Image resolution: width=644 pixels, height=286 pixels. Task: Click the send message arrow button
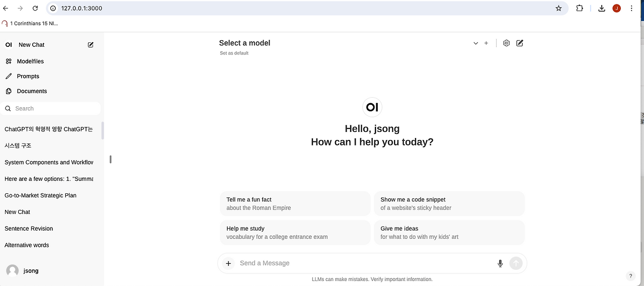[516, 263]
